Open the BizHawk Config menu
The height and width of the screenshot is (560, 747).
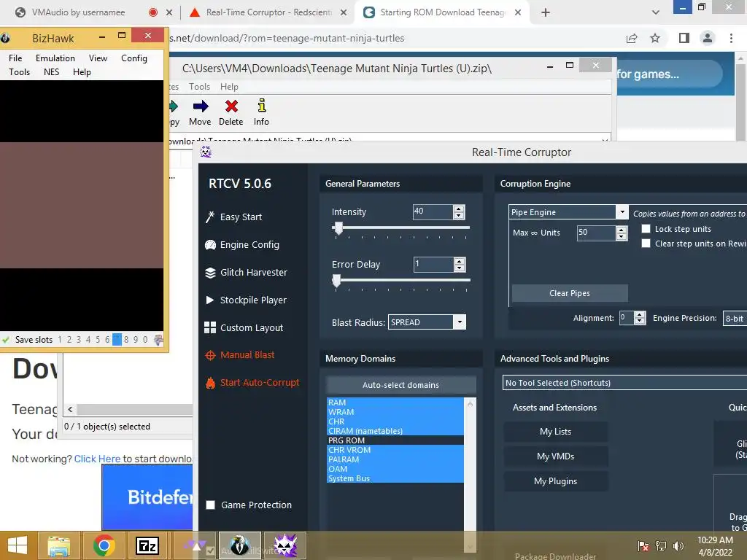tap(134, 58)
